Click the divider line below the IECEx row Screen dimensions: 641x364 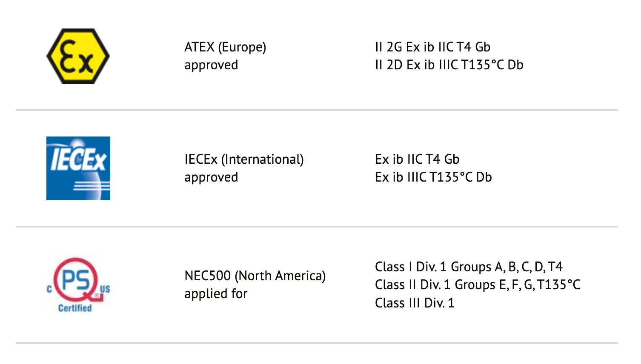(317, 227)
